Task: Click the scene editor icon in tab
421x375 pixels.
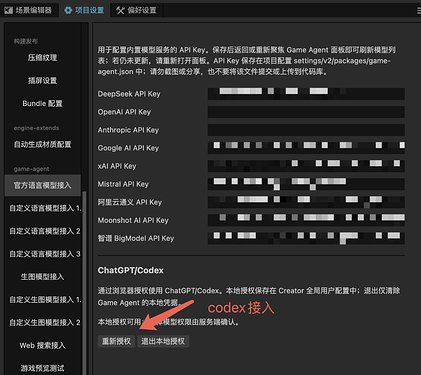Action: point(9,10)
